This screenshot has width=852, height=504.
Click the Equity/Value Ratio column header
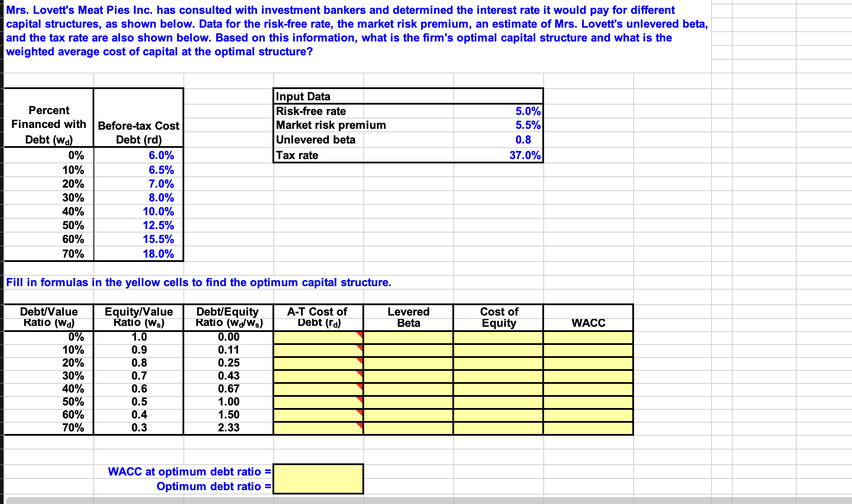(x=139, y=317)
